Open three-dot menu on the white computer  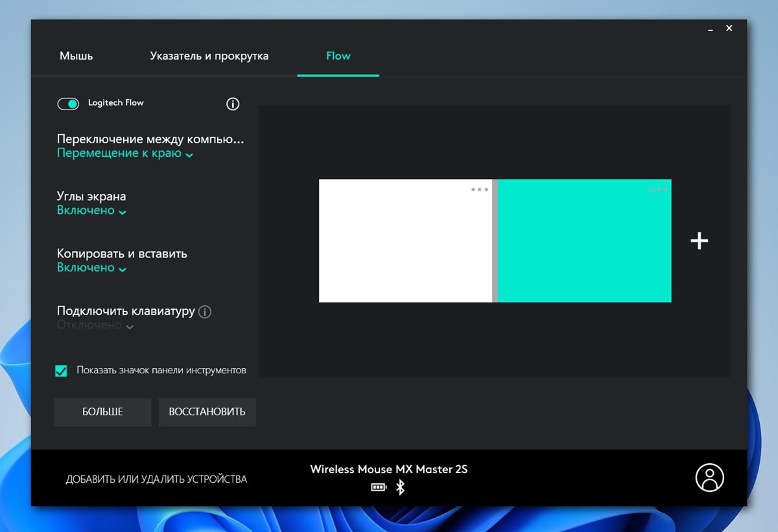click(480, 190)
